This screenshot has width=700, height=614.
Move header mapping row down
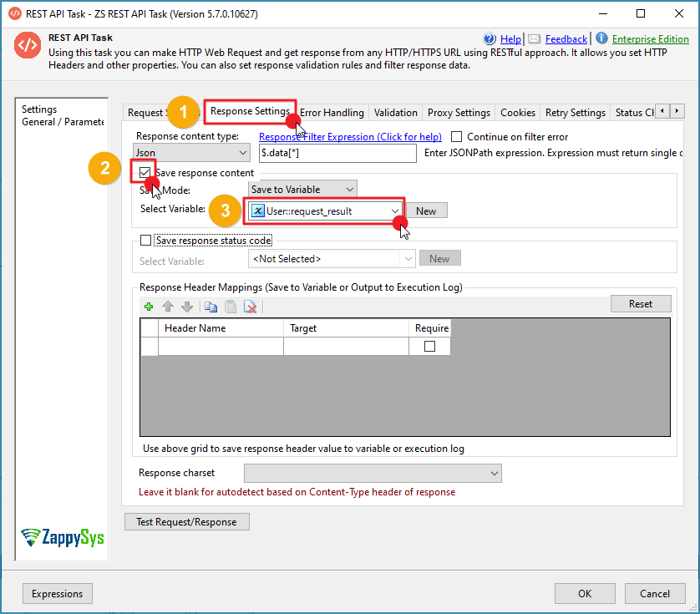pyautogui.click(x=185, y=307)
